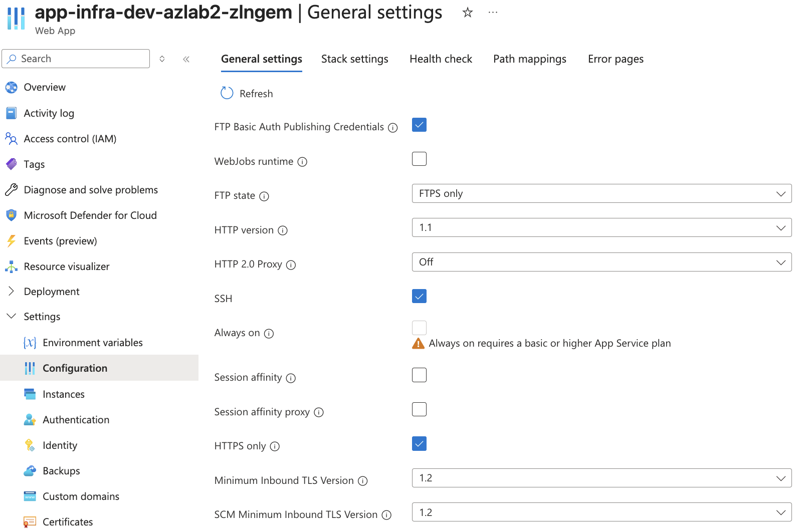Show info tooltip for HTTPS only
This screenshot has height=532, width=807.
[x=275, y=446]
